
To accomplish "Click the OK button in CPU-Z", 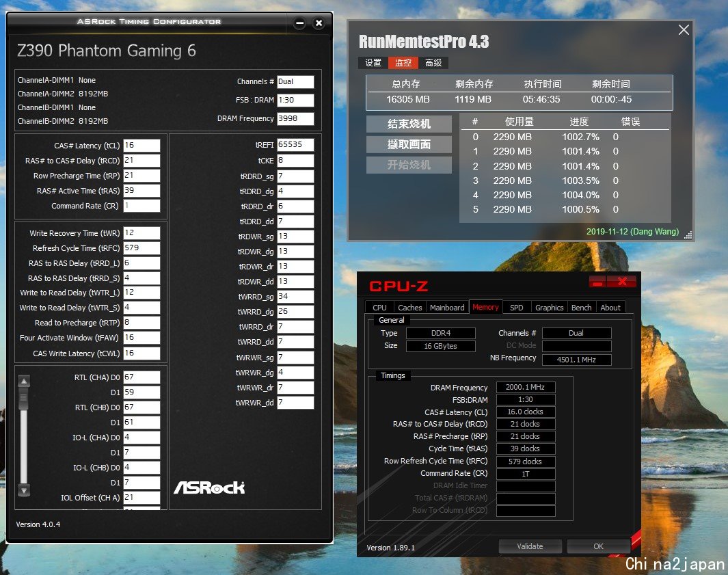I will coord(599,546).
